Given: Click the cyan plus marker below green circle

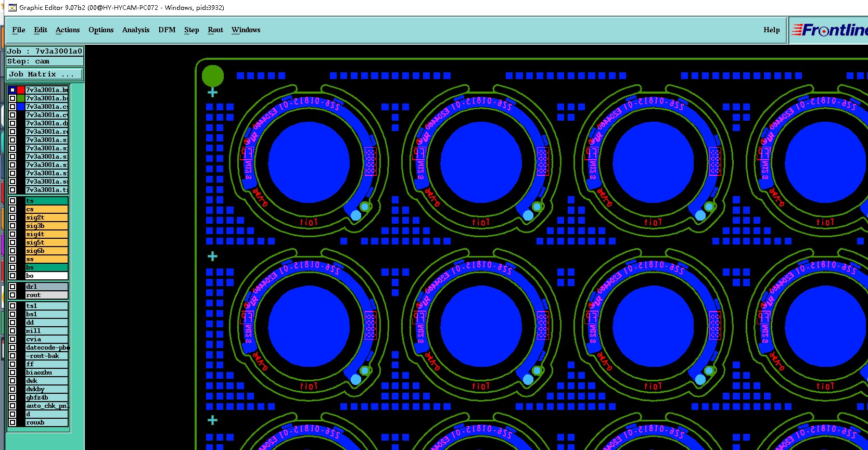Looking at the screenshot, I should [x=212, y=93].
